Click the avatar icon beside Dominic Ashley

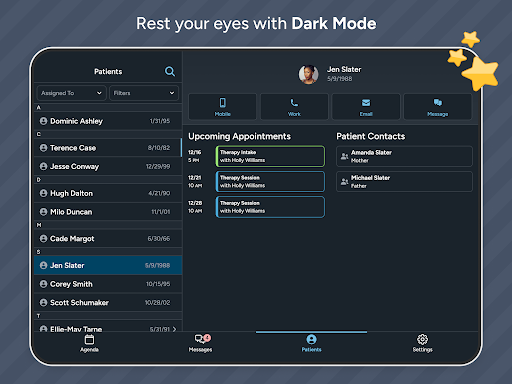(x=43, y=121)
